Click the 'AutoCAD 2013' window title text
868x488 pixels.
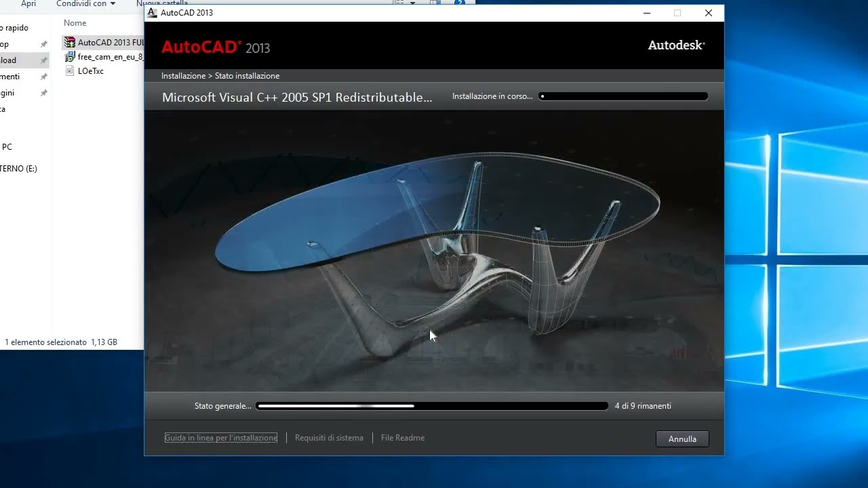[186, 13]
